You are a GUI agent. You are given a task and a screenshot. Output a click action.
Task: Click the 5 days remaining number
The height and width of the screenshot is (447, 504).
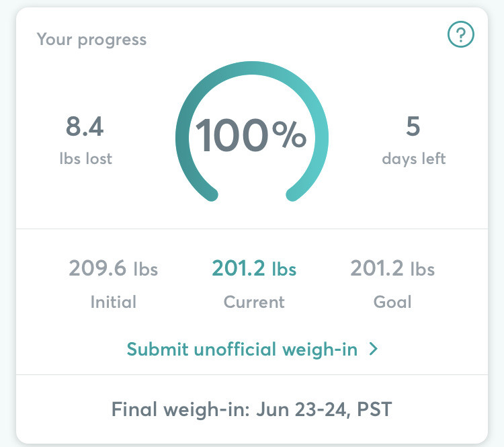413,126
